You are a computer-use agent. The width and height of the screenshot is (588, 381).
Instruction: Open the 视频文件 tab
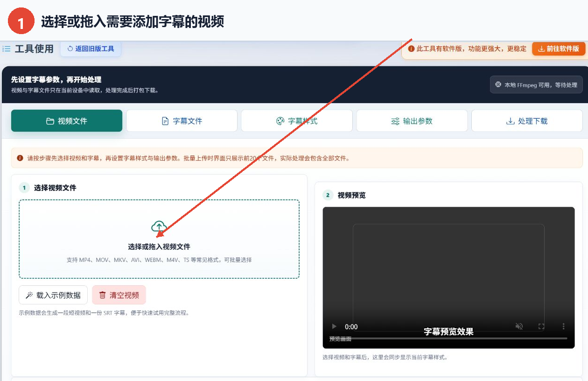click(x=67, y=121)
